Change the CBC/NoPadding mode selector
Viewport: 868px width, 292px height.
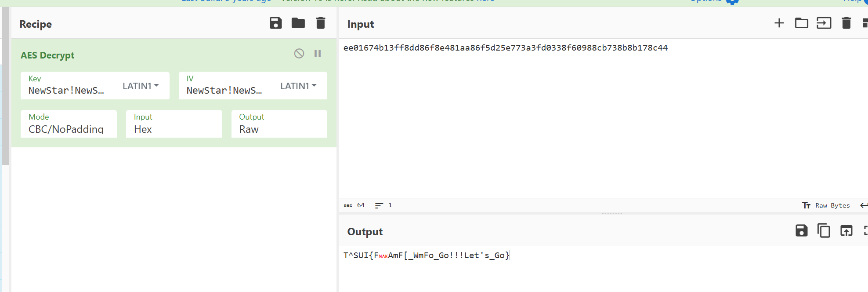(x=69, y=124)
